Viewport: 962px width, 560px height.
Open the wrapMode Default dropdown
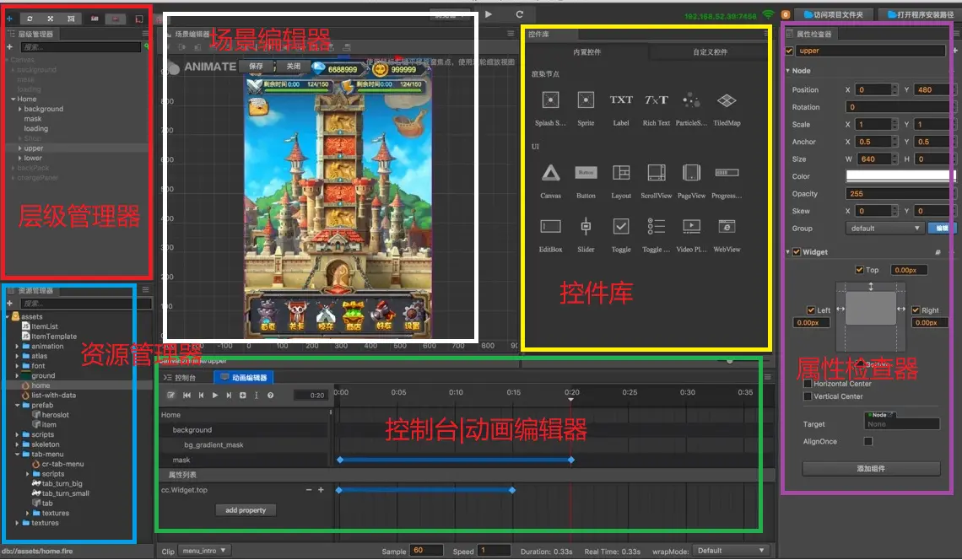[730, 551]
